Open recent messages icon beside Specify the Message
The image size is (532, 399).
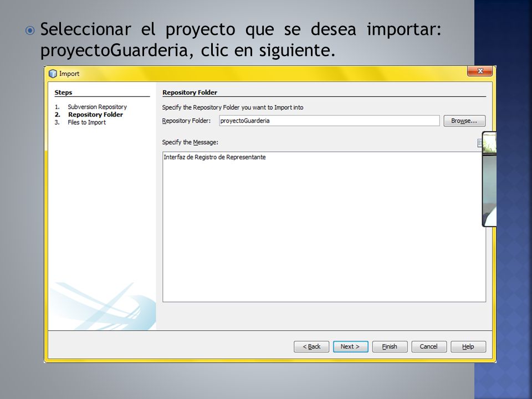pos(479,143)
